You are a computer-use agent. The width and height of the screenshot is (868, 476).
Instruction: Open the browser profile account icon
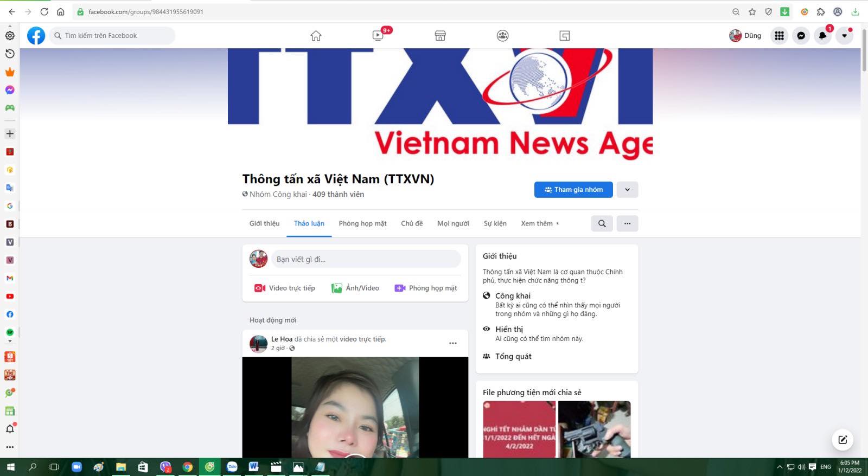tap(838, 11)
